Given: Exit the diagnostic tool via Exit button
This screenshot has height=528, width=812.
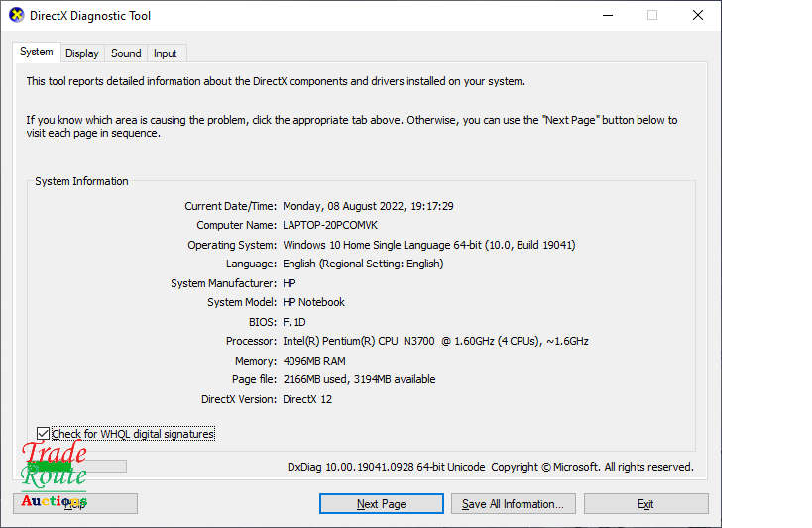Looking at the screenshot, I should [x=645, y=504].
